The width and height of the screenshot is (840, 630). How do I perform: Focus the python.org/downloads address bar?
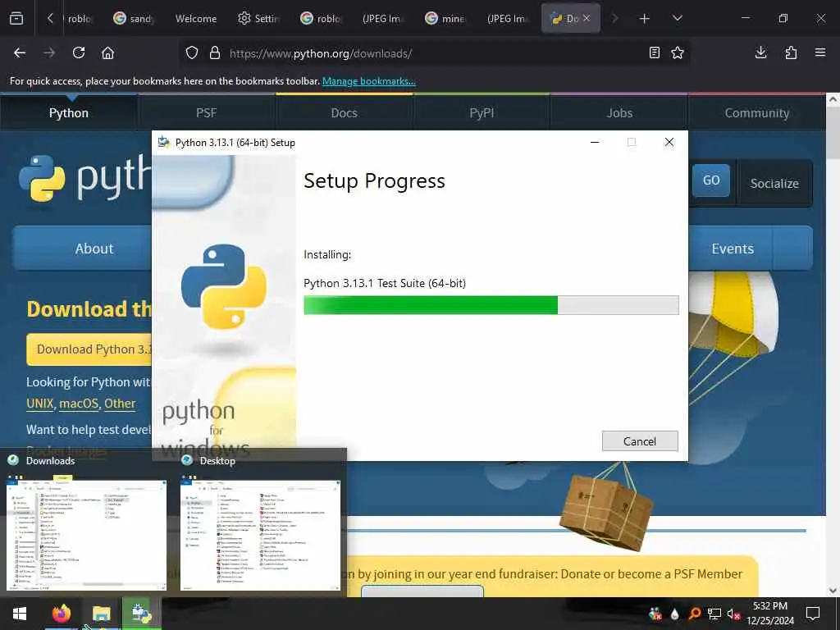[x=434, y=53]
